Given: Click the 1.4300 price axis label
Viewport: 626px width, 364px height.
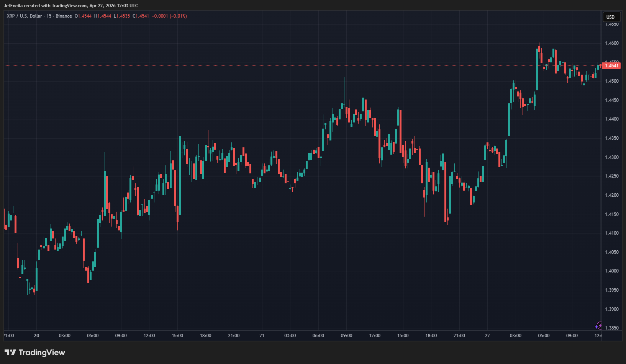Looking at the screenshot, I should point(611,157).
